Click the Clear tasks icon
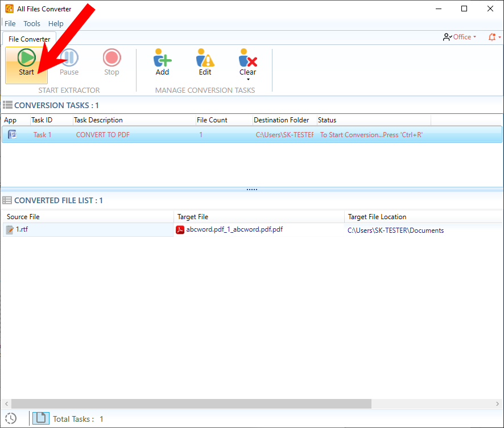This screenshot has height=428, width=504. (x=247, y=59)
